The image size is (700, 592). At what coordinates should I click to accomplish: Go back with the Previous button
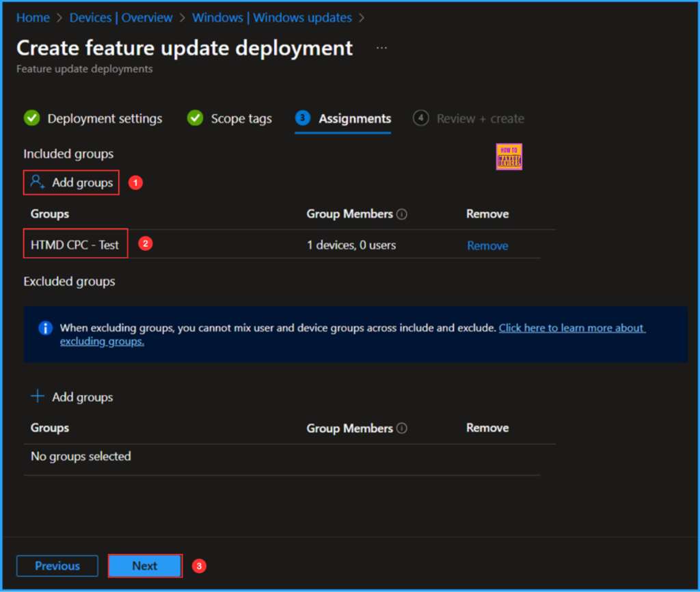[57, 566]
